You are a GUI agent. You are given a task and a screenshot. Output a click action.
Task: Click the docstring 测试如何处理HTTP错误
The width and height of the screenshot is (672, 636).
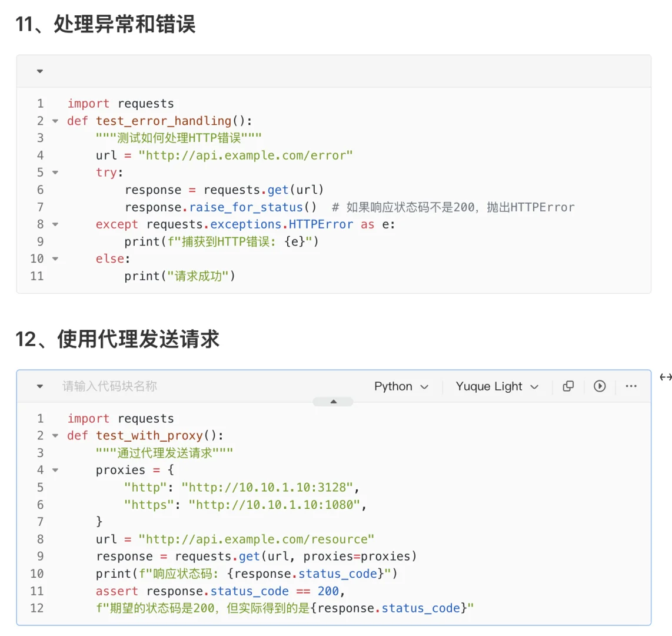[x=178, y=138]
